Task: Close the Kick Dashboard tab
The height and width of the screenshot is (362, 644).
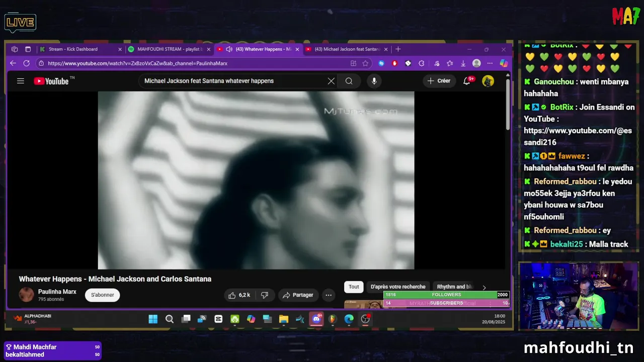Action: pyautogui.click(x=120, y=49)
